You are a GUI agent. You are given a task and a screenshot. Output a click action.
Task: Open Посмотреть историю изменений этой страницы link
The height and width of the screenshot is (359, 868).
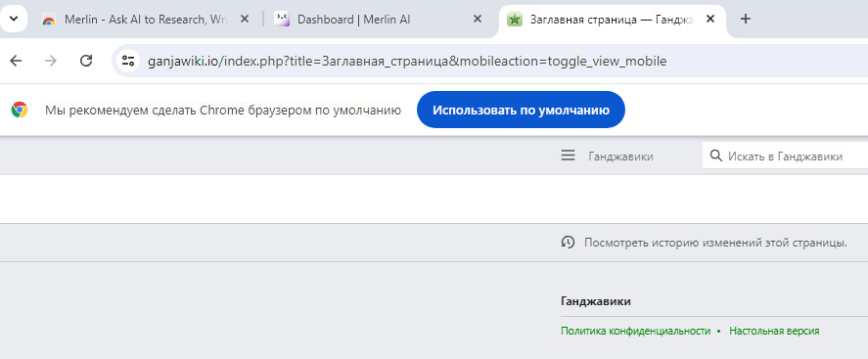click(x=715, y=243)
